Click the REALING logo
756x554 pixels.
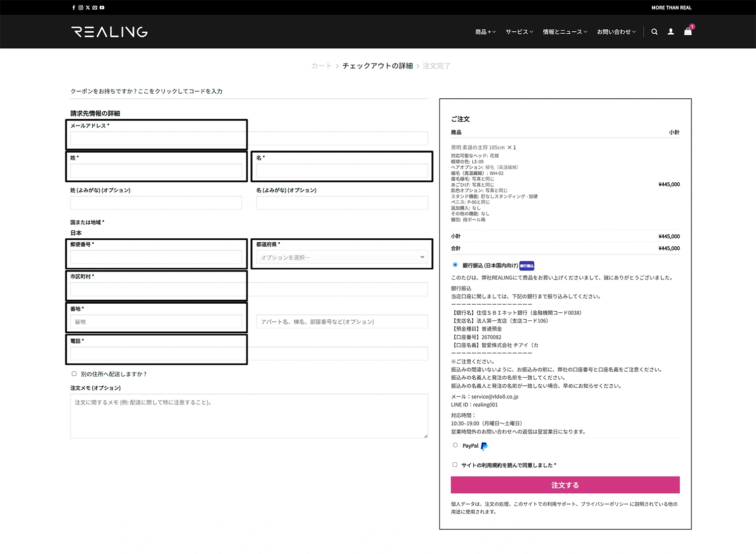pos(109,32)
